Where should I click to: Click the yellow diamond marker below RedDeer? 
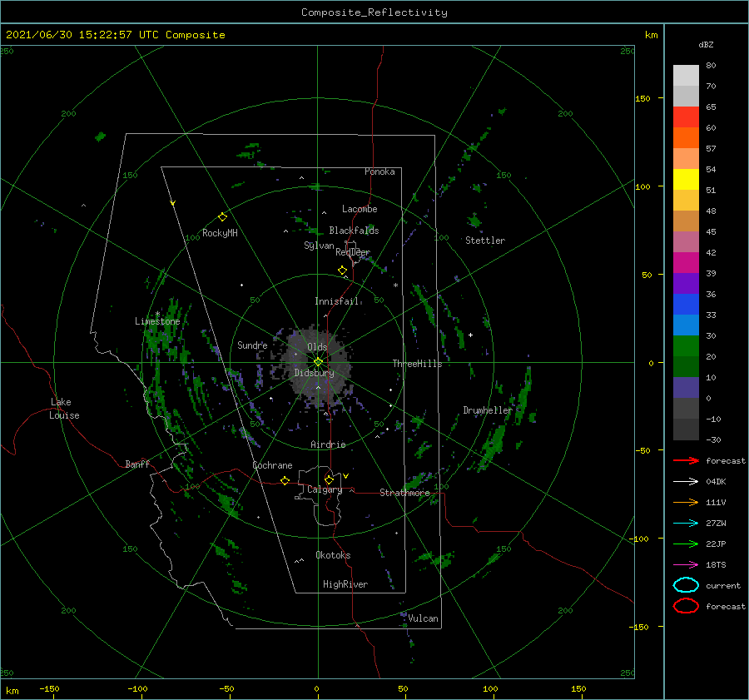click(x=343, y=271)
